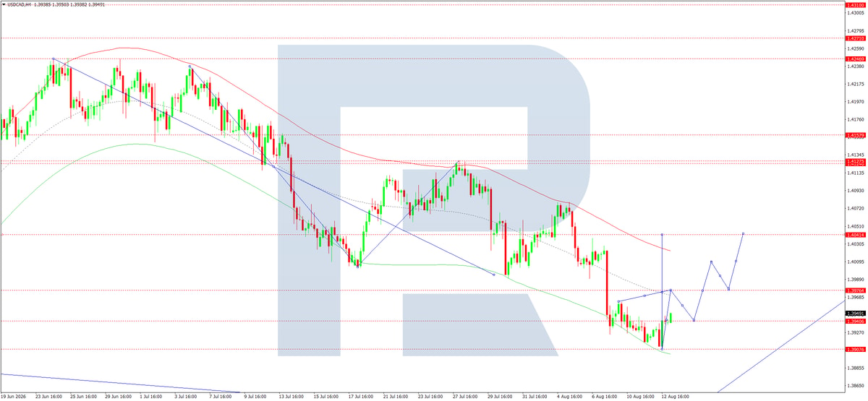Select the 1.41579 red price level label
Viewport: 868px width, 401px height.
[x=856, y=135]
